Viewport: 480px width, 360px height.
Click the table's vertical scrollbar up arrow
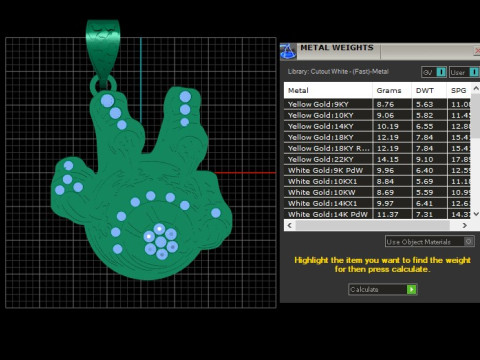pos(476,89)
